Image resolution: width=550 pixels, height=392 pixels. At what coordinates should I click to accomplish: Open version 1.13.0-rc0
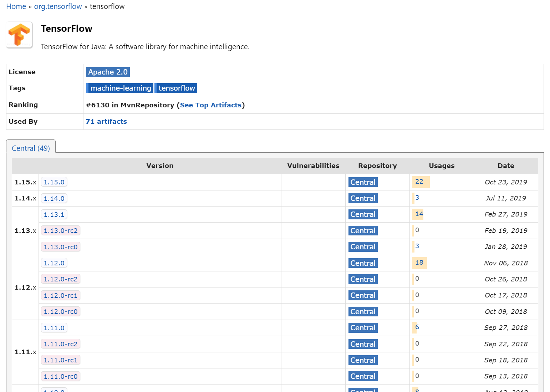coord(61,247)
